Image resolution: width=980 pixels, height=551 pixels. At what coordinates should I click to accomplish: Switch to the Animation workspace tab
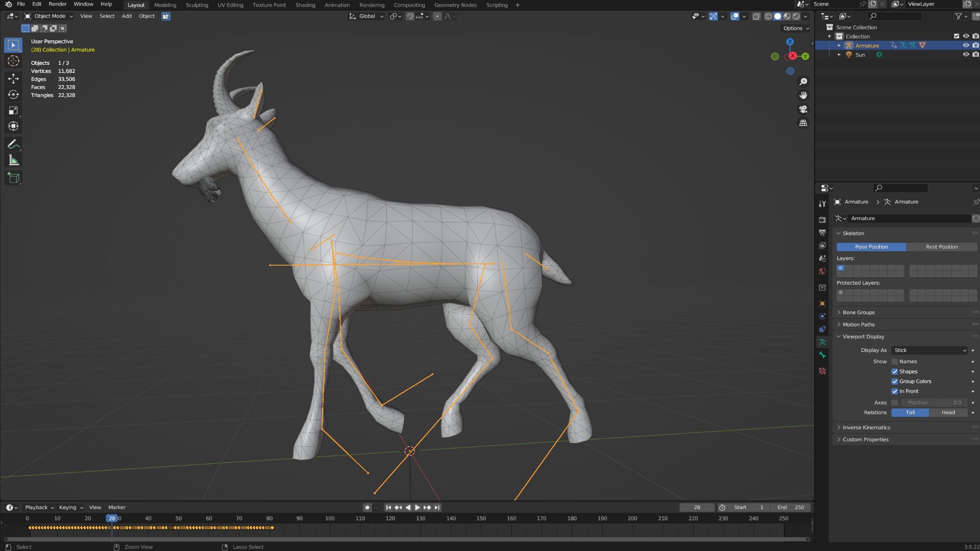pyautogui.click(x=337, y=5)
